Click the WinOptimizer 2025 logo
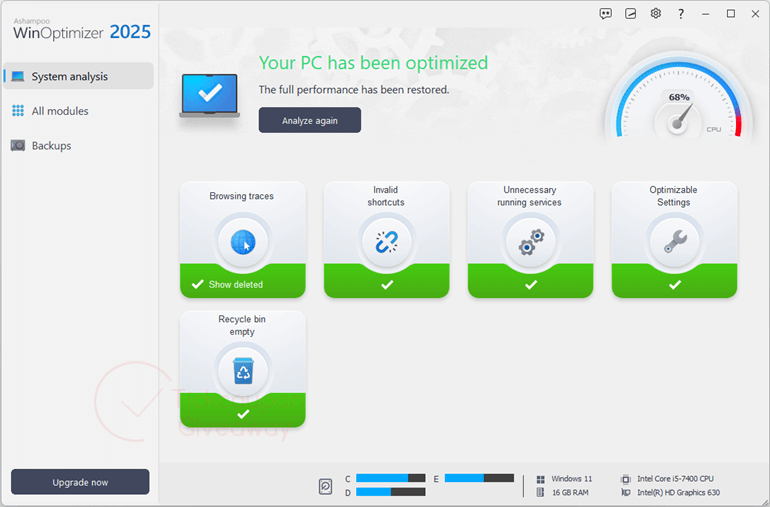The height and width of the screenshot is (507, 770). point(82,29)
